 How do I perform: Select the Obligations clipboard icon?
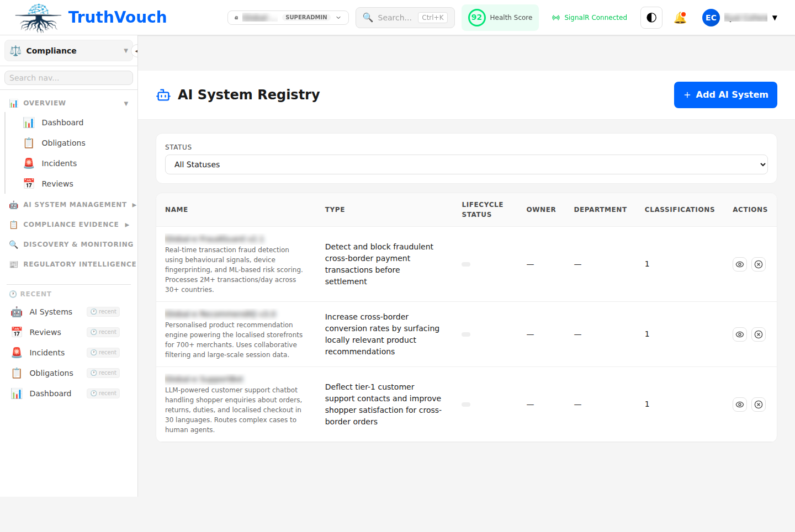coord(29,142)
